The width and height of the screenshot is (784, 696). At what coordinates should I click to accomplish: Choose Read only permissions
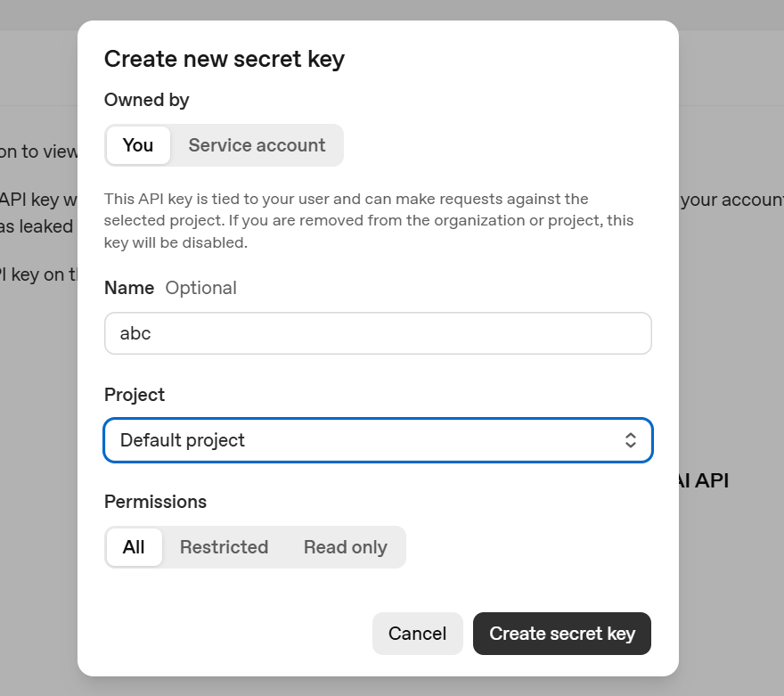tap(346, 547)
